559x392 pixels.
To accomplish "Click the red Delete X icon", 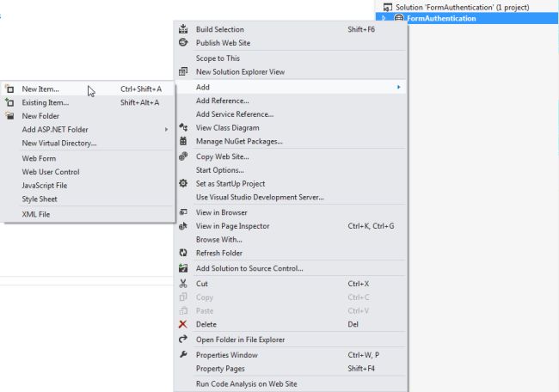I will [x=182, y=324].
